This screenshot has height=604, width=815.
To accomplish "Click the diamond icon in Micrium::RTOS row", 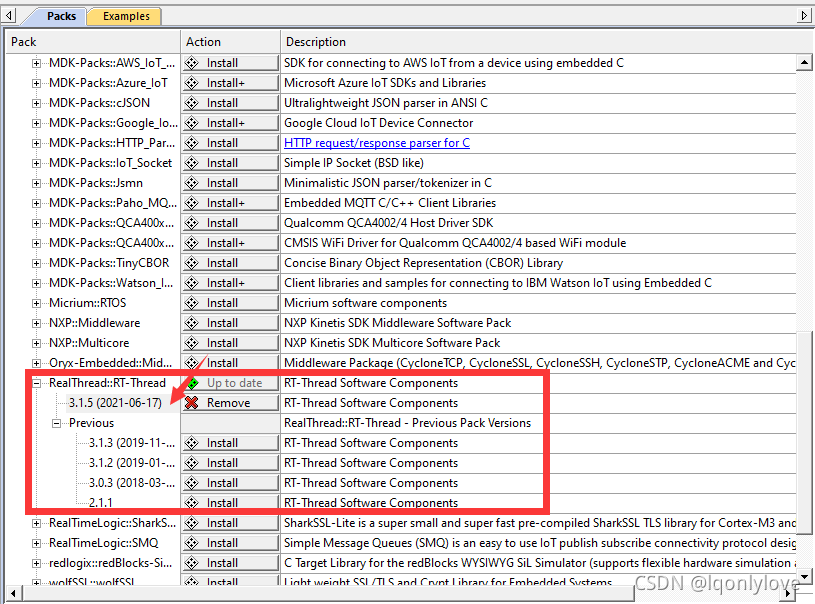I will (x=192, y=303).
